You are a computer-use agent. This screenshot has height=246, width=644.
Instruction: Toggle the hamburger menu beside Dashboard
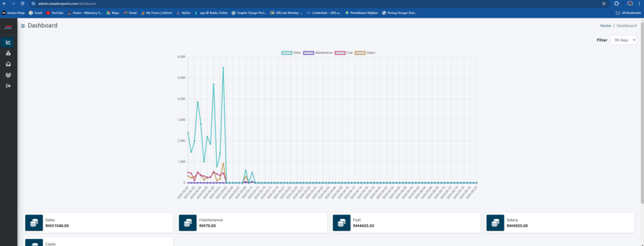(23, 26)
